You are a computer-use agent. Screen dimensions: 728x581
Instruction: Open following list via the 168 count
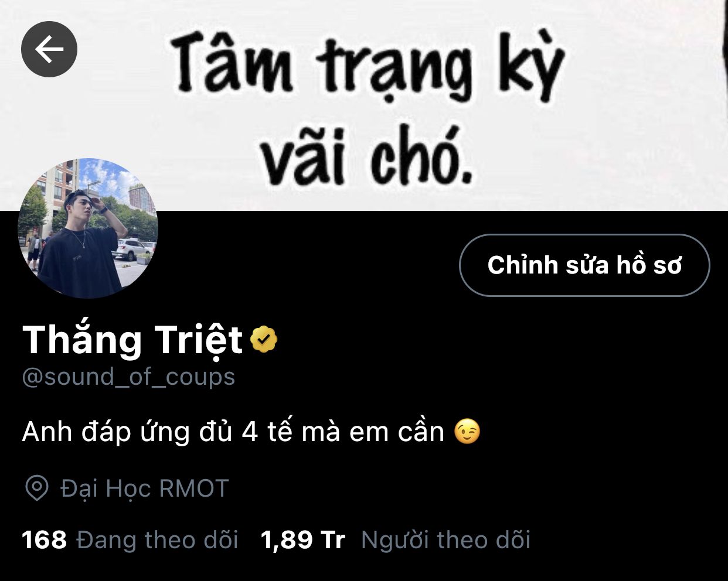[x=45, y=540]
